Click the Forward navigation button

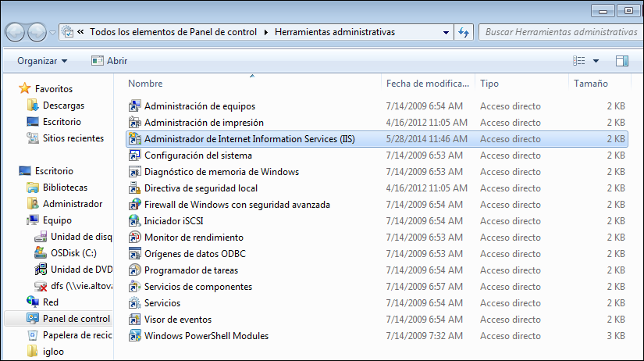point(37,32)
